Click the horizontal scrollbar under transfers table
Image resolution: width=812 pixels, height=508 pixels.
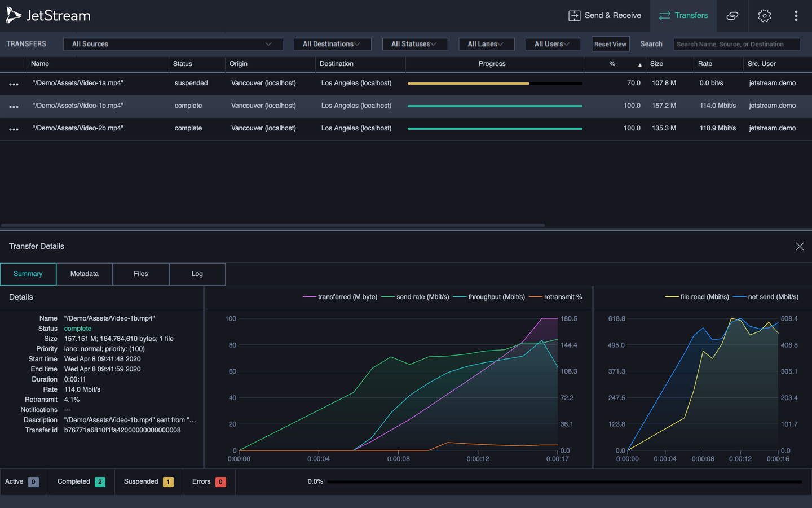pyautogui.click(x=272, y=225)
